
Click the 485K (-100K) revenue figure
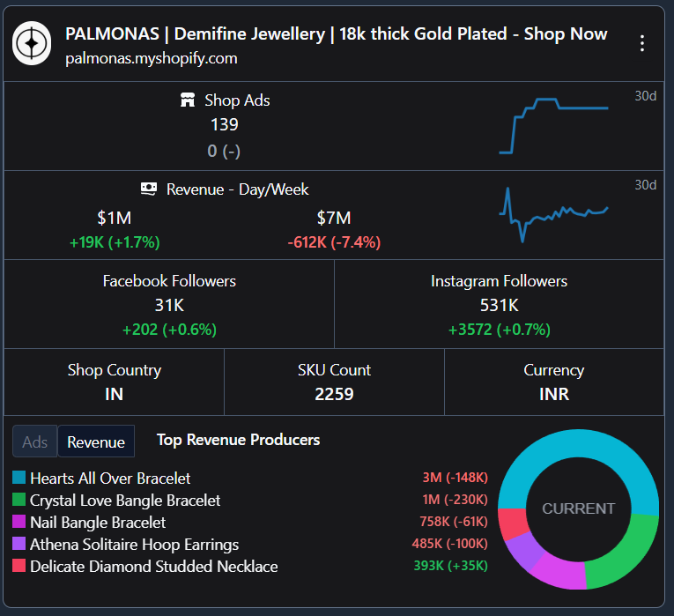coord(449,544)
